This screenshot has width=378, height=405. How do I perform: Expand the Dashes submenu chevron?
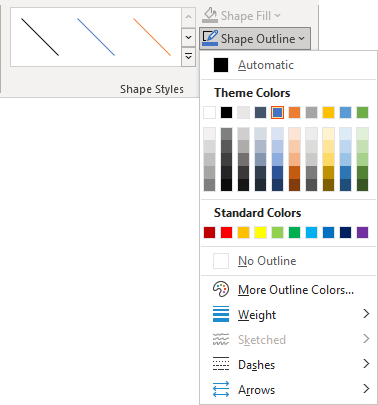point(366,364)
